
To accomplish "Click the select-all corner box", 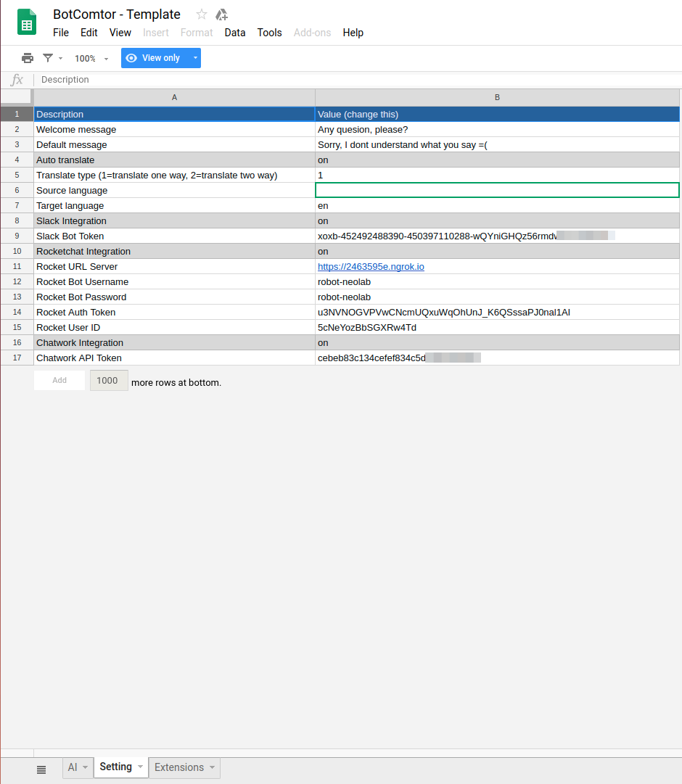I will [17, 97].
